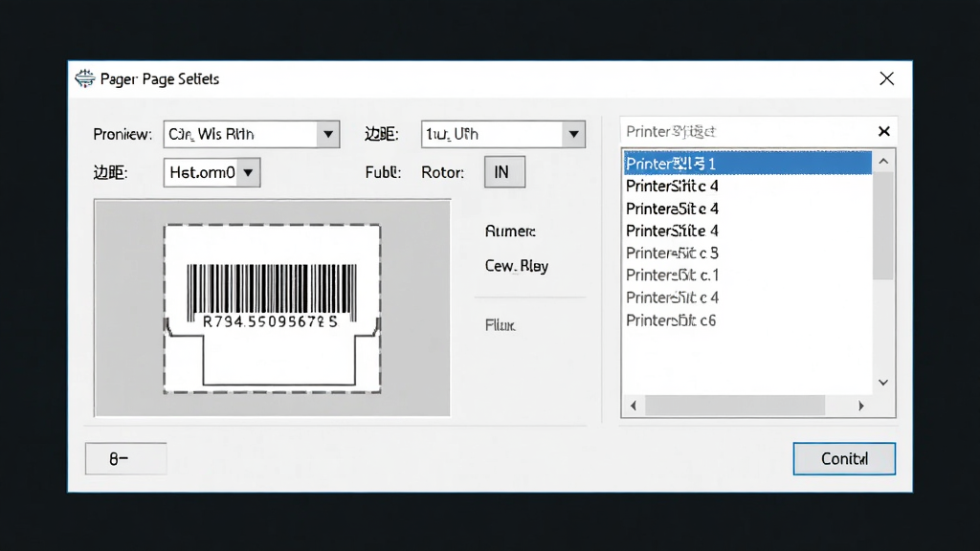Expand the Hst.orm0 dropdown
980x551 pixels.
tap(248, 172)
